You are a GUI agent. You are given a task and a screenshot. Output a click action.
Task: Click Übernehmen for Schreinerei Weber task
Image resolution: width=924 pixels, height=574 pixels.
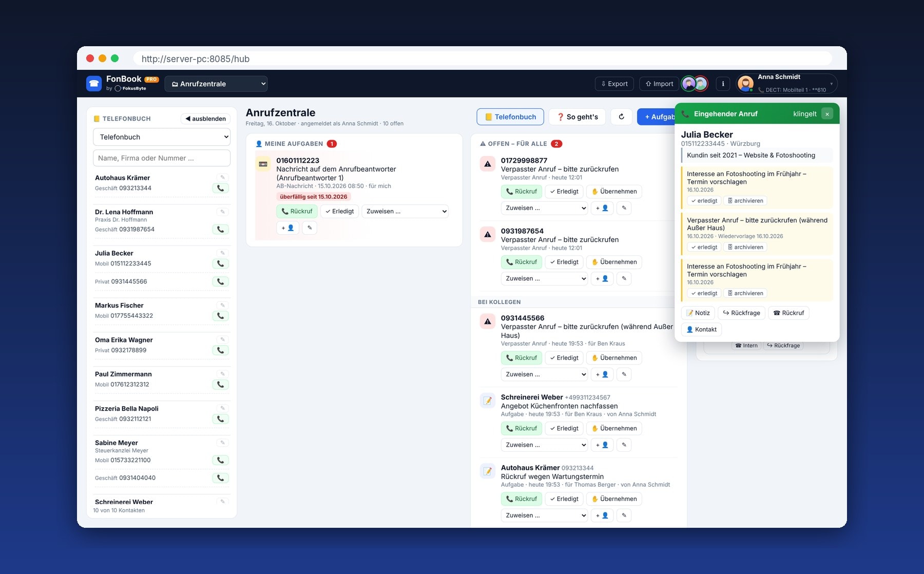(x=614, y=429)
